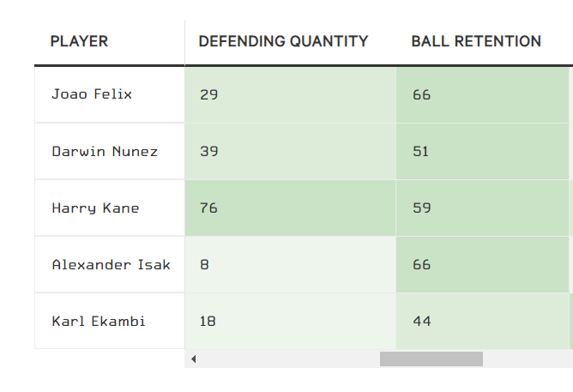Click the horizontal scrollbar thumb
Screen dimensions: 573x392
(431, 359)
